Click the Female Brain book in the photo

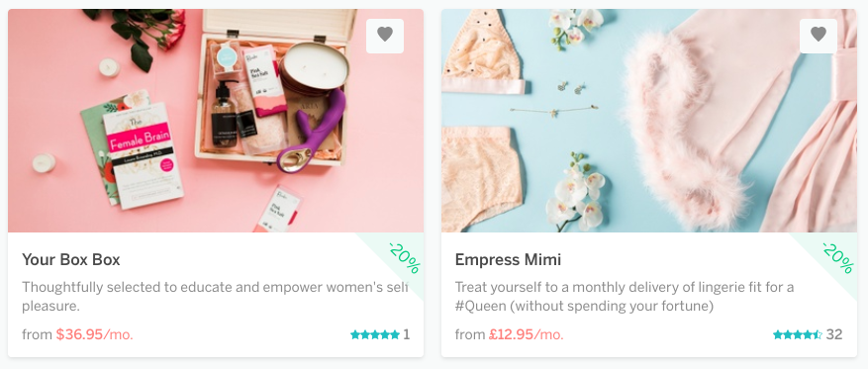click(x=144, y=155)
